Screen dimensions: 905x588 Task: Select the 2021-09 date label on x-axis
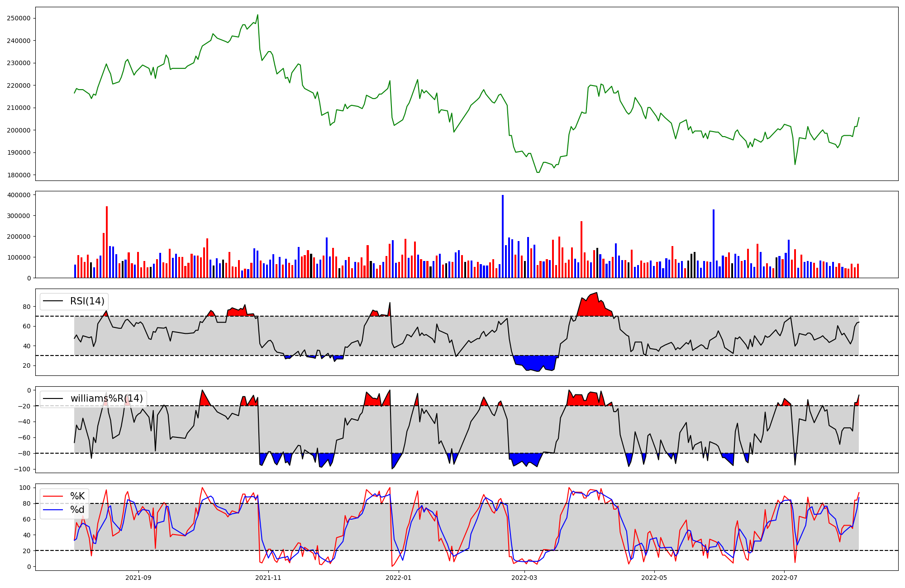[x=138, y=578]
